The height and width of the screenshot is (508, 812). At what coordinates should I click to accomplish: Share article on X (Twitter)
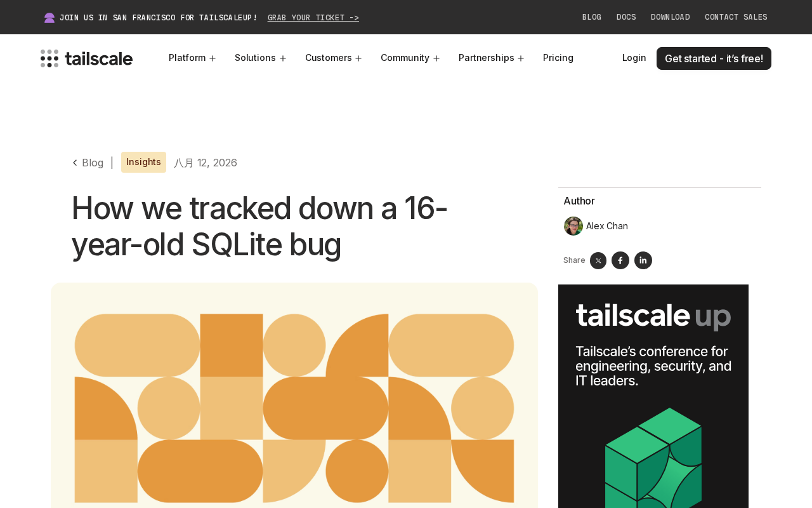point(598,260)
